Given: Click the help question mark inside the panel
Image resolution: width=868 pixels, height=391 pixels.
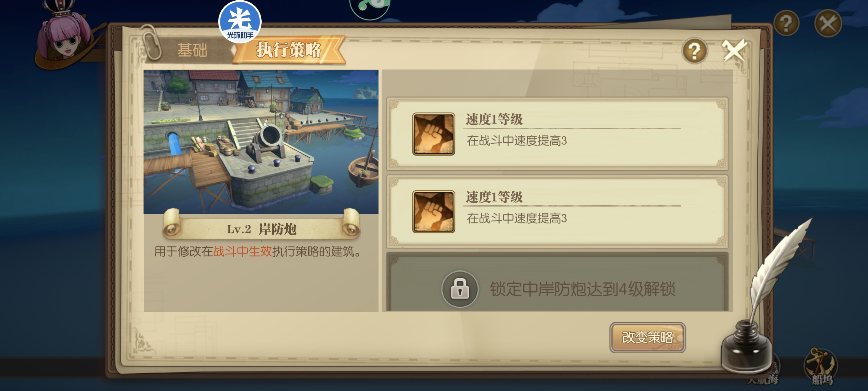Looking at the screenshot, I should [694, 51].
